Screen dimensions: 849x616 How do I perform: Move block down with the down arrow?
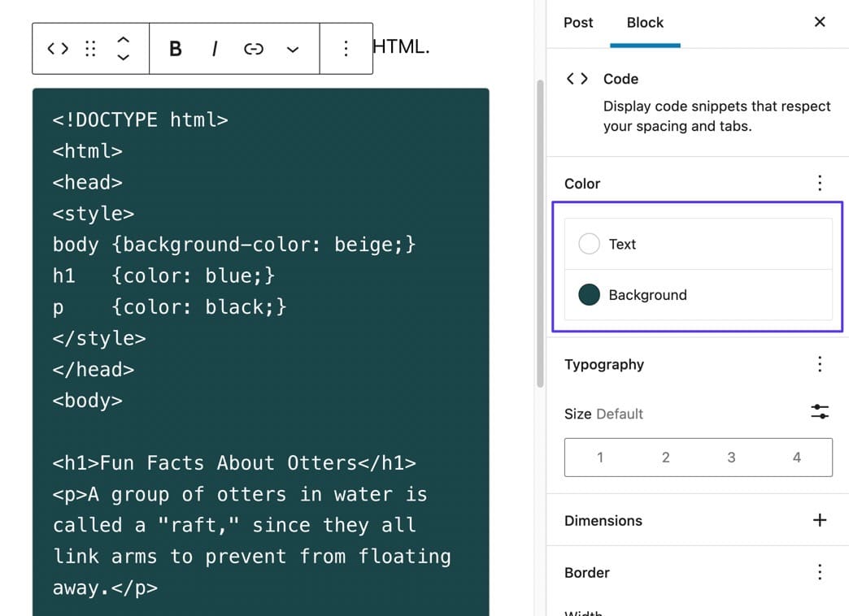click(124, 58)
